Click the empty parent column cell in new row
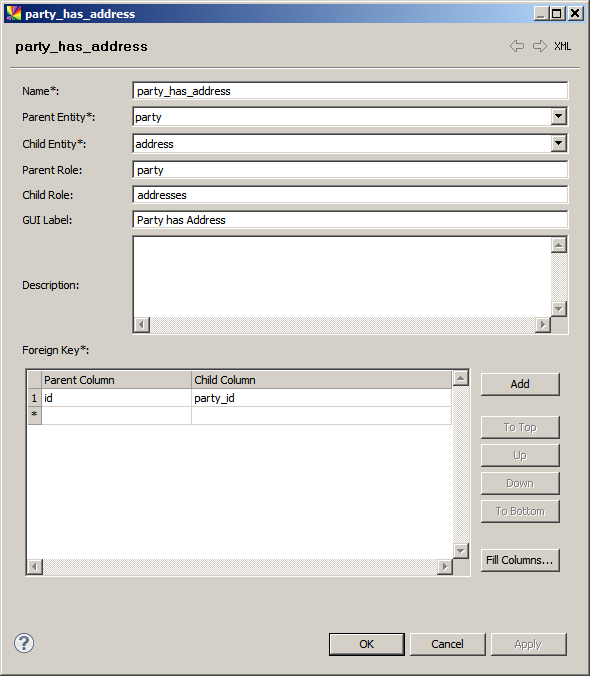The image size is (590, 676). tap(116, 416)
